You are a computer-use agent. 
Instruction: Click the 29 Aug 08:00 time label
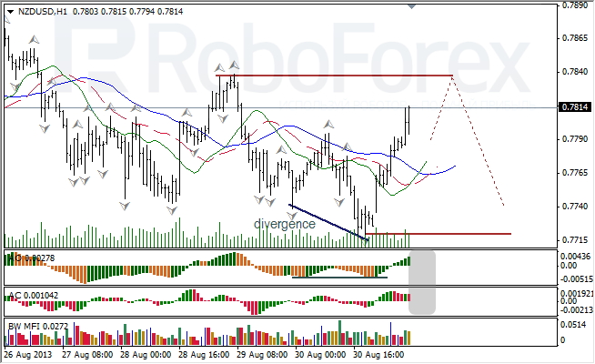(x=262, y=355)
